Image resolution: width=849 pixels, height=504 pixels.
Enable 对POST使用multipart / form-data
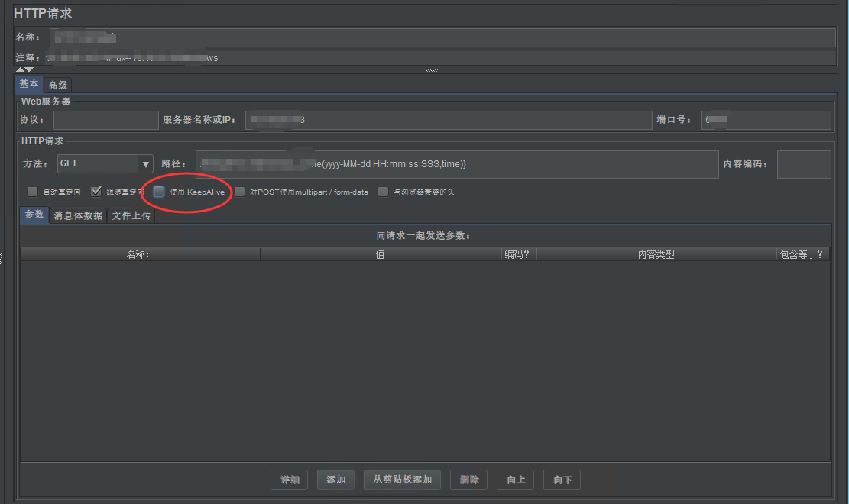click(238, 191)
